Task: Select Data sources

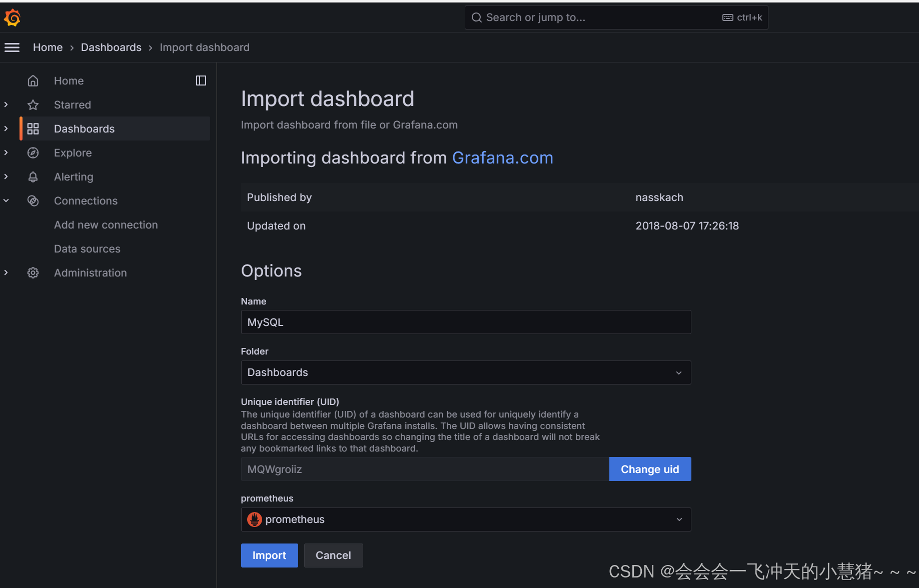Action: click(x=87, y=248)
